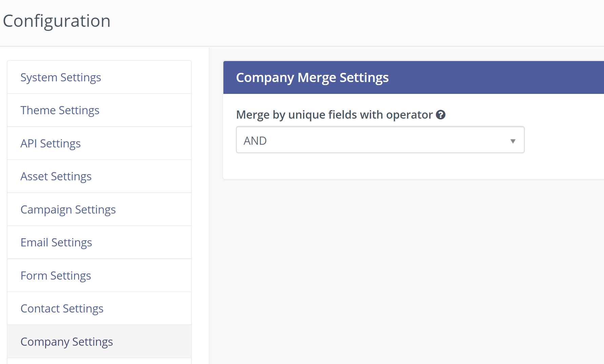Go to API Settings section

(x=51, y=143)
